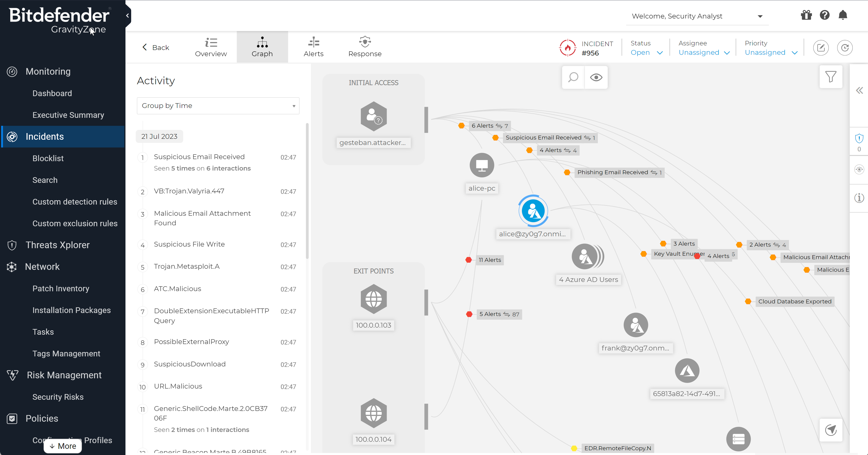The width and height of the screenshot is (868, 455).
Task: Open the notifications bell
Action: (x=843, y=15)
